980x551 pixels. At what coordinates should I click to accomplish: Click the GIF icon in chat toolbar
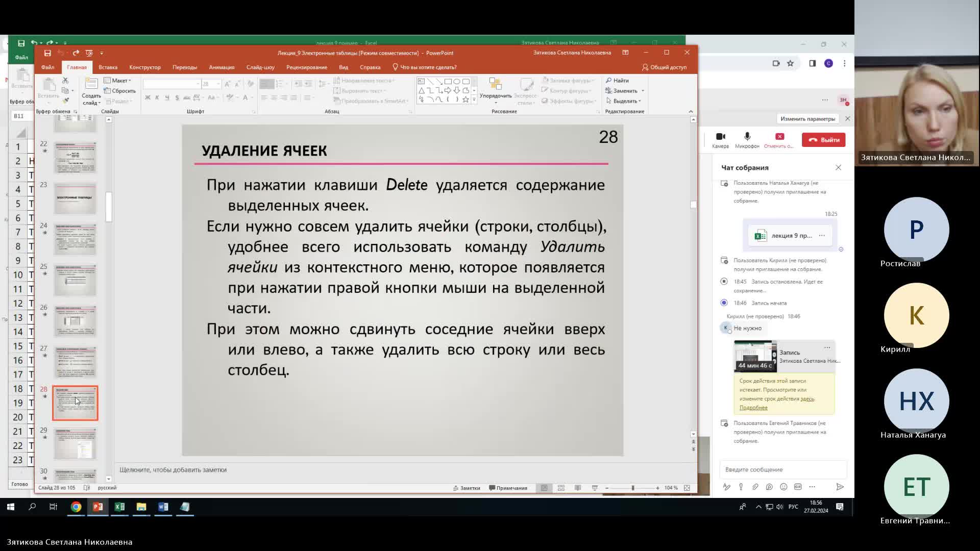click(x=798, y=487)
